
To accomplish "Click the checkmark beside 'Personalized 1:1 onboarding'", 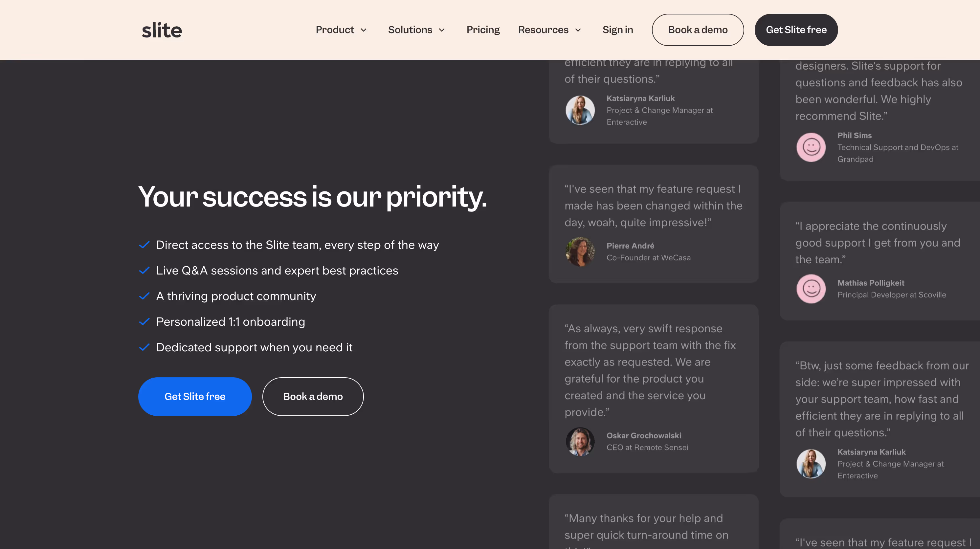I will click(x=145, y=321).
